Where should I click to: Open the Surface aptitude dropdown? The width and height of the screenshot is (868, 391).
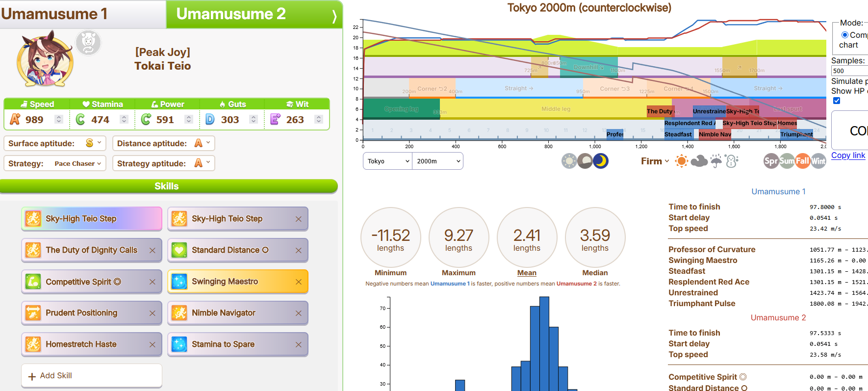55,143
